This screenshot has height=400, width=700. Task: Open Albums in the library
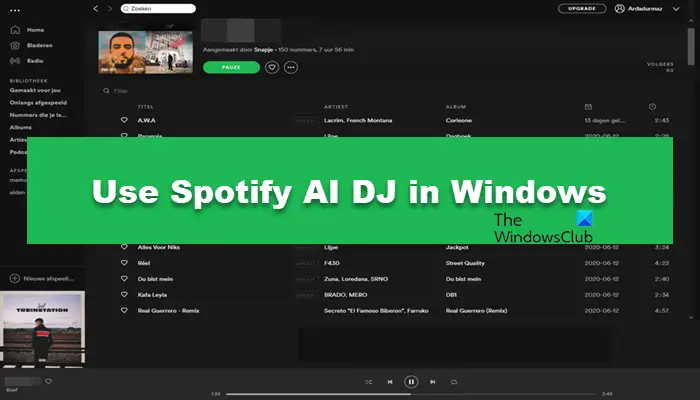(x=21, y=127)
